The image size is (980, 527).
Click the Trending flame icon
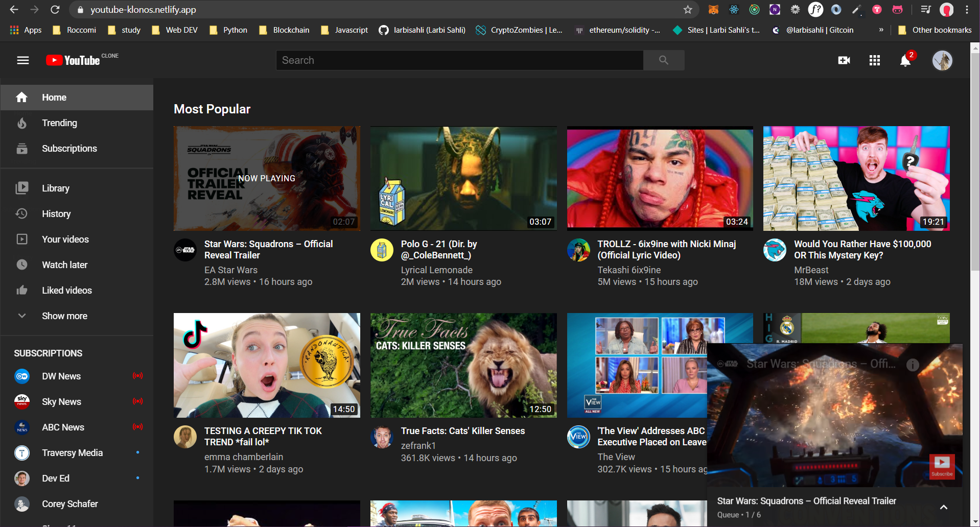(x=21, y=123)
